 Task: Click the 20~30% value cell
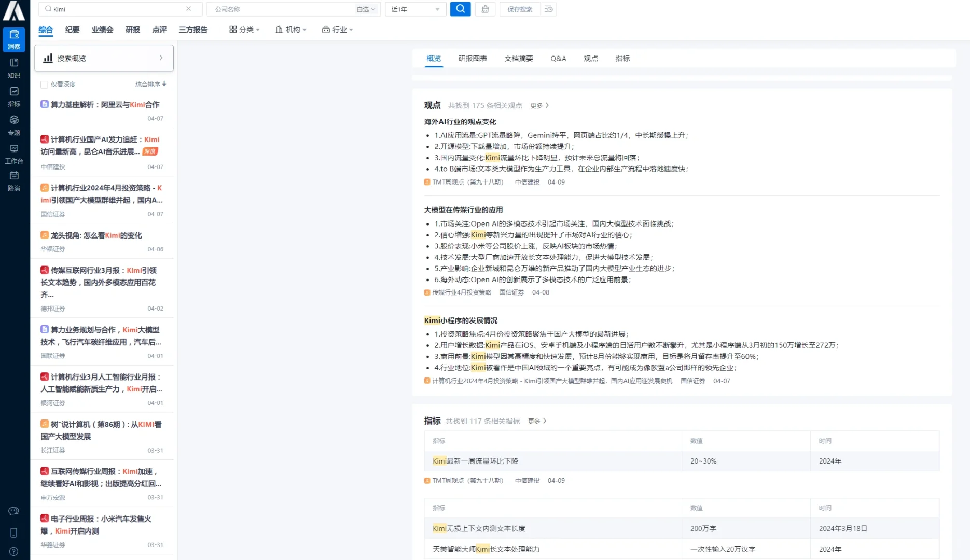pos(746,461)
